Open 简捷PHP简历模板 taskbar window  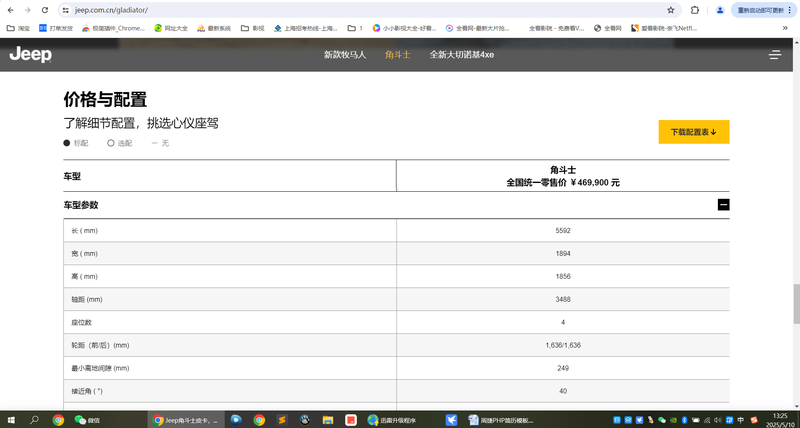point(501,420)
